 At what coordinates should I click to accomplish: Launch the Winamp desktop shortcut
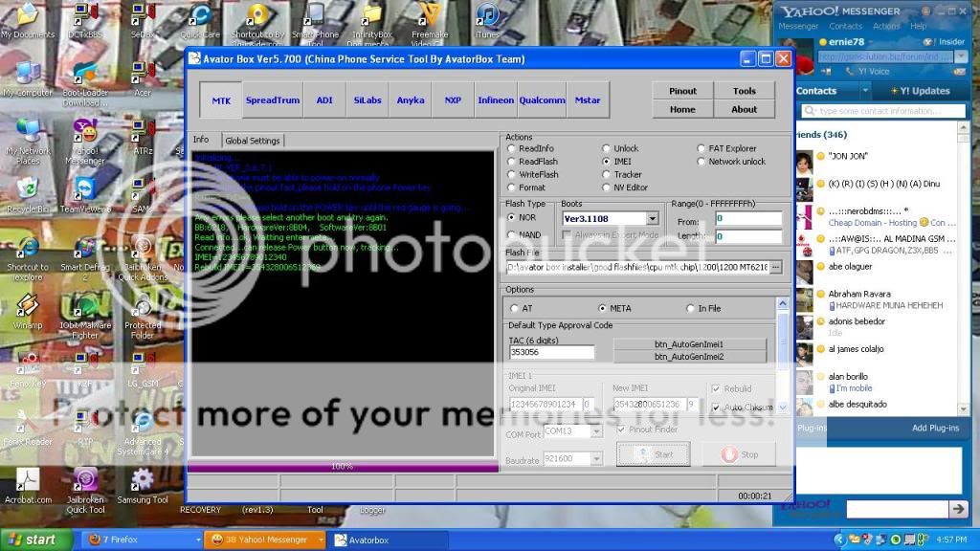coord(28,306)
